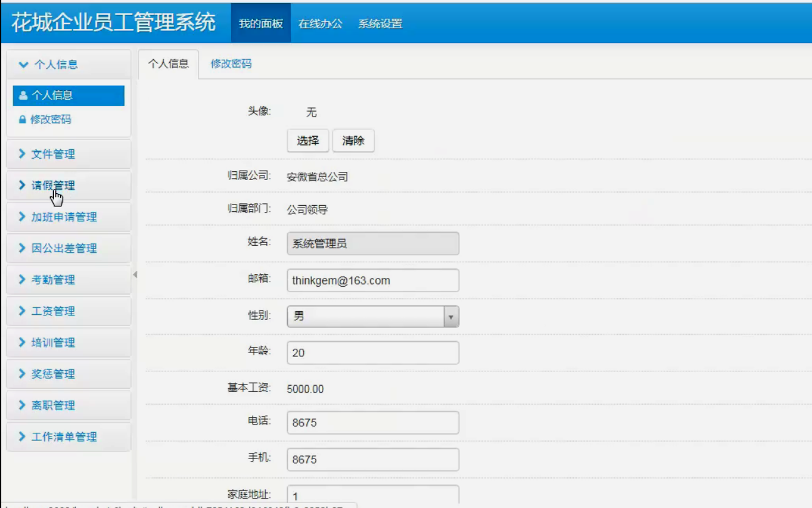Screen dimensions: 812x508
Task: Select 个人信息 in the sidebar submenu
Action: 68,95
